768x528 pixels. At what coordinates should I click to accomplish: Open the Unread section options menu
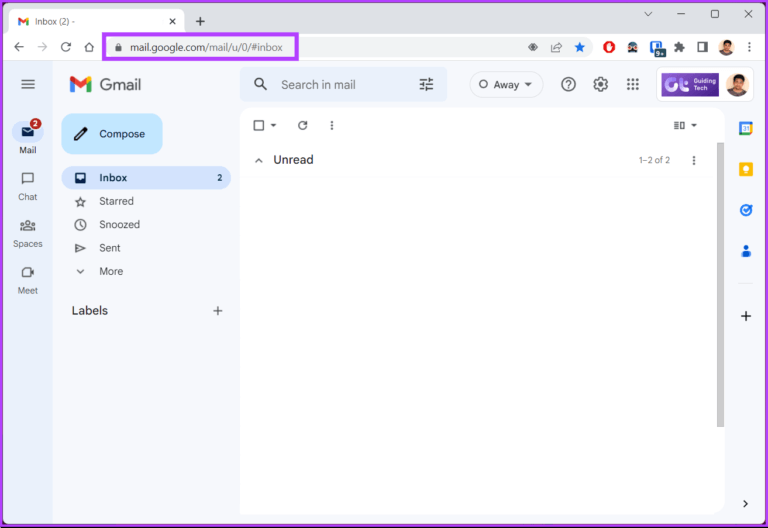[694, 160]
